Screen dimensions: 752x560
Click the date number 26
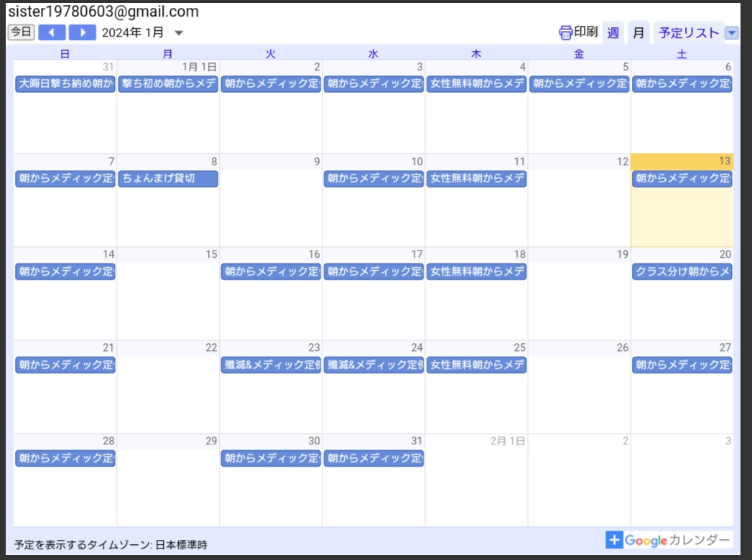click(623, 347)
